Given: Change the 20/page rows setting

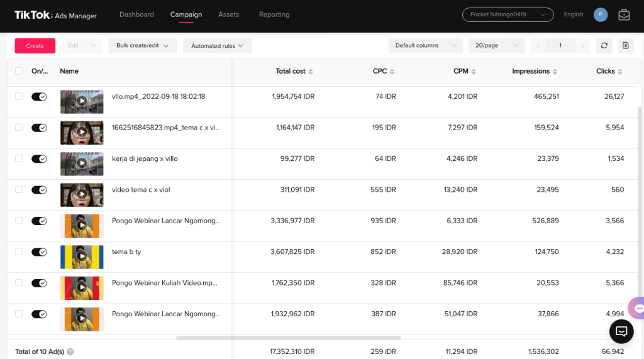Looking at the screenshot, I should click(x=496, y=45).
